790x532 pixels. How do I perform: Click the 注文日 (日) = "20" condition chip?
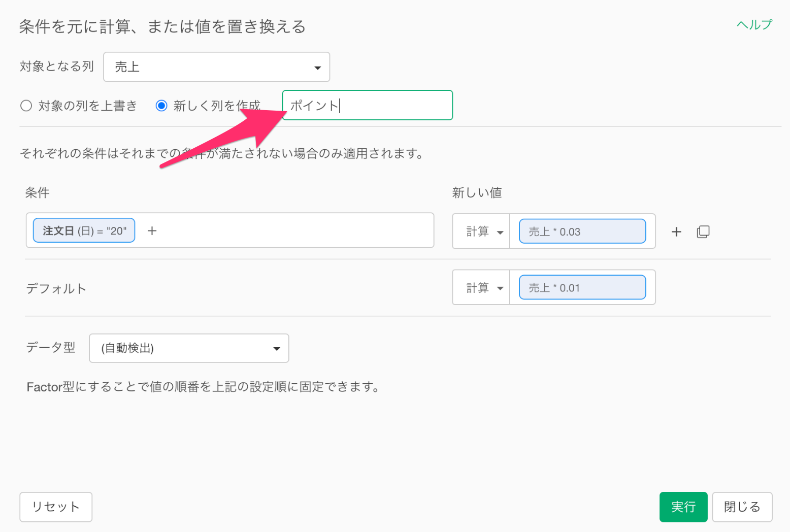(x=84, y=231)
